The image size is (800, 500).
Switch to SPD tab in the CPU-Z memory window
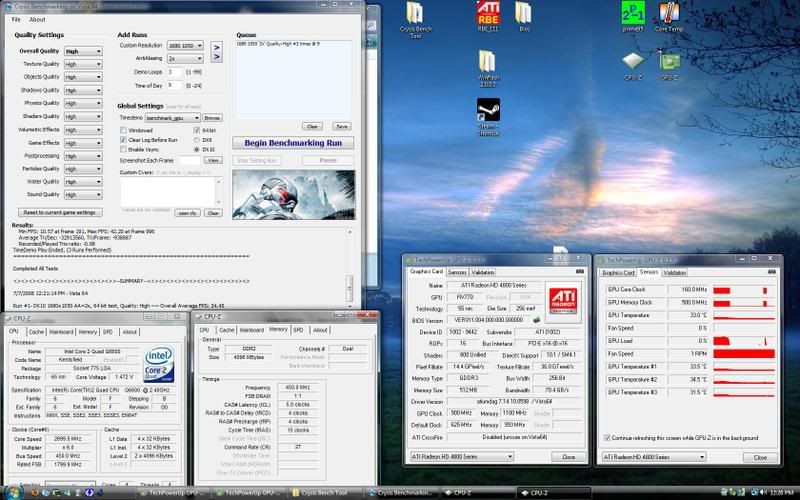click(298, 330)
